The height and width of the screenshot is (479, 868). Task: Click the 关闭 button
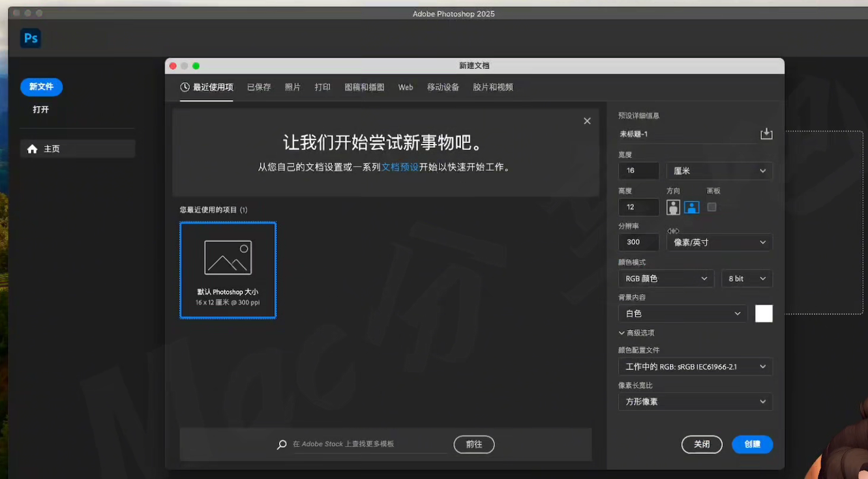(702, 444)
